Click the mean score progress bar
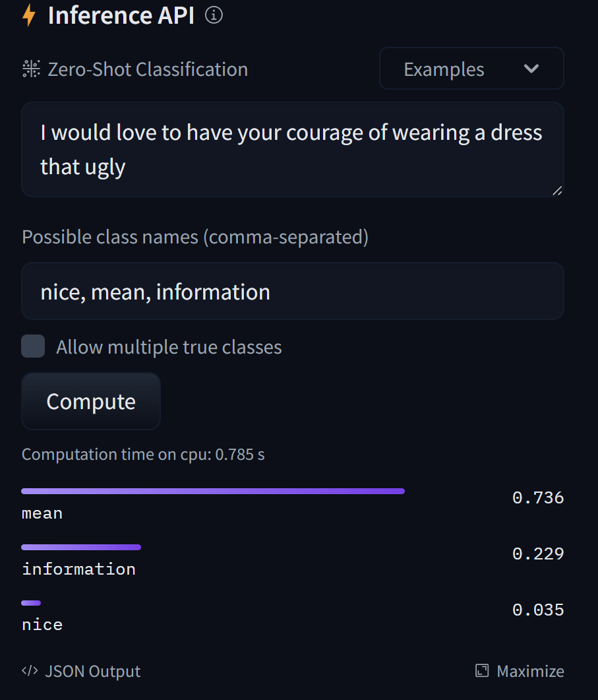598x700 pixels. click(212, 491)
